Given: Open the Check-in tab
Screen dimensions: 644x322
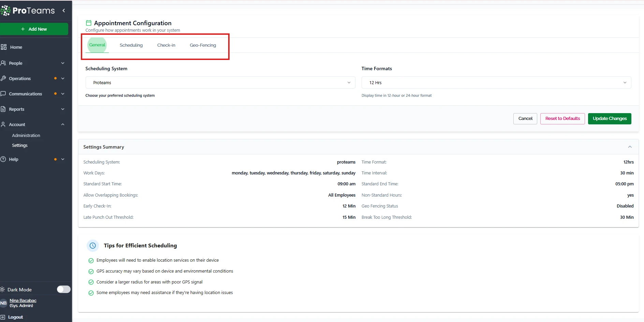Looking at the screenshot, I should pos(166,45).
